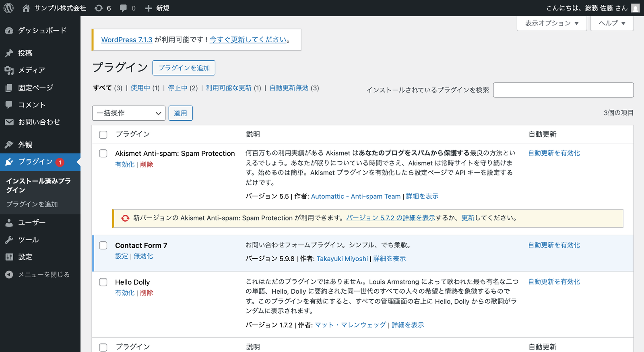Focus the installed plugins search field
The image size is (644, 352).
point(563,90)
